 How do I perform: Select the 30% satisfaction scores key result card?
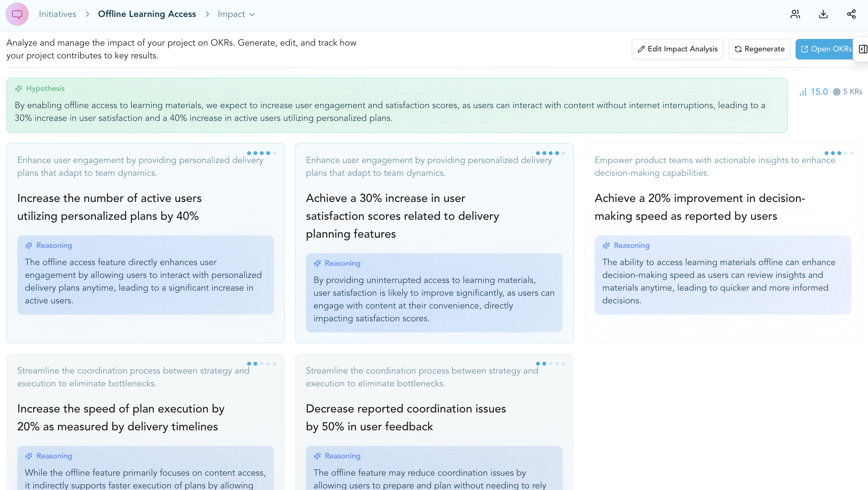tap(402, 216)
